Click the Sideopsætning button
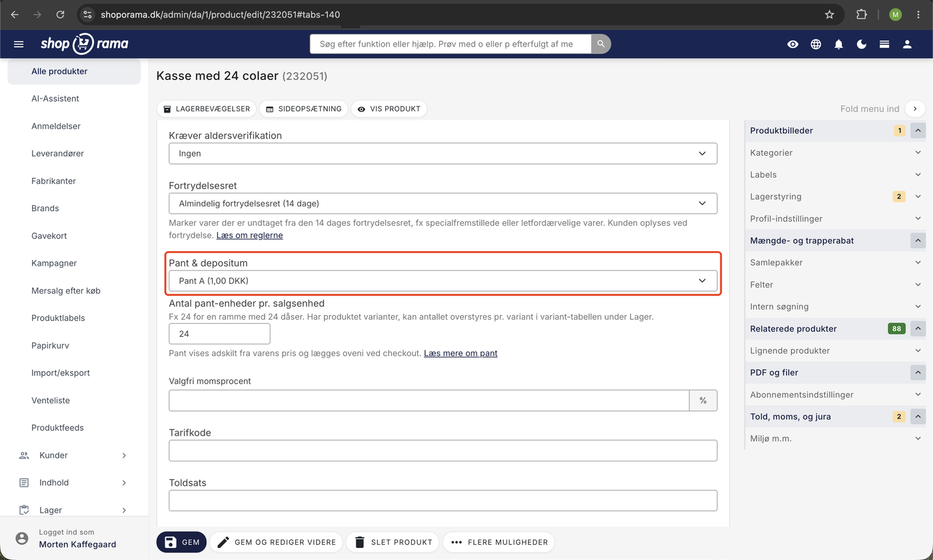 click(x=303, y=109)
